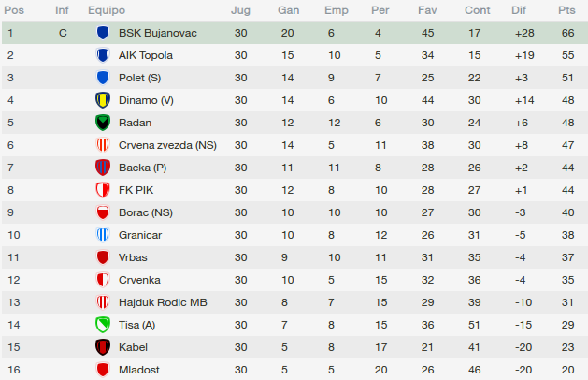Click the Fav column header
This screenshot has width=588, height=380.
tap(427, 10)
